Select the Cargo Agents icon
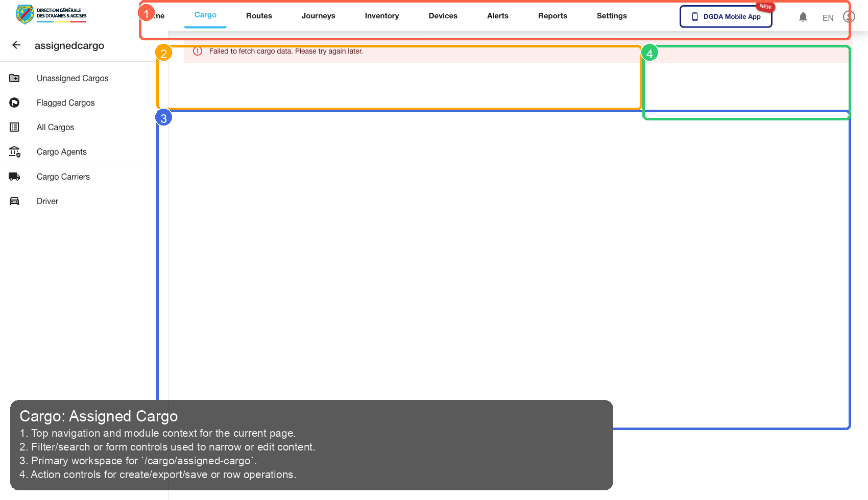The height and width of the screenshot is (500, 868). [14, 152]
